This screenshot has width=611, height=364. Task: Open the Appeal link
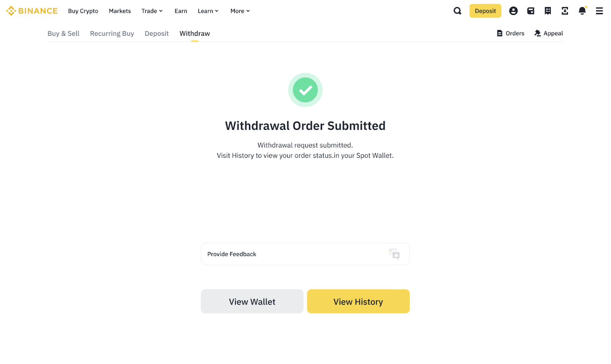coord(549,34)
